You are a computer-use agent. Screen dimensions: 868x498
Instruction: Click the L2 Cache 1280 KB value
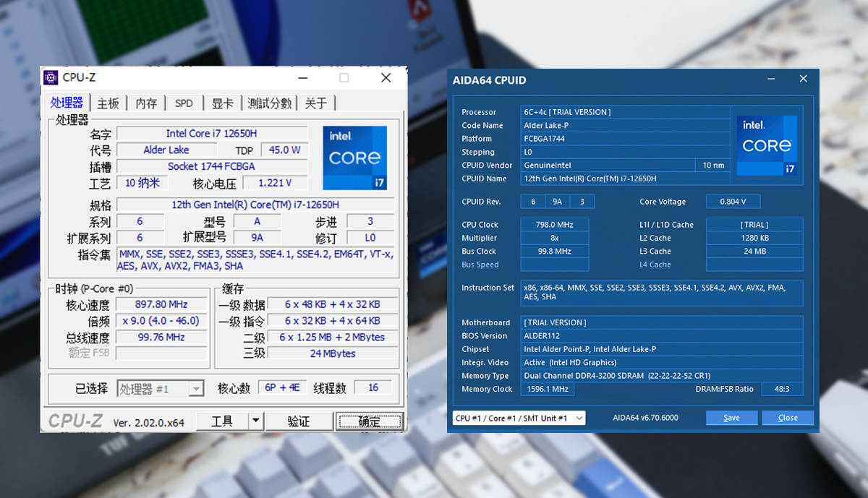(754, 238)
